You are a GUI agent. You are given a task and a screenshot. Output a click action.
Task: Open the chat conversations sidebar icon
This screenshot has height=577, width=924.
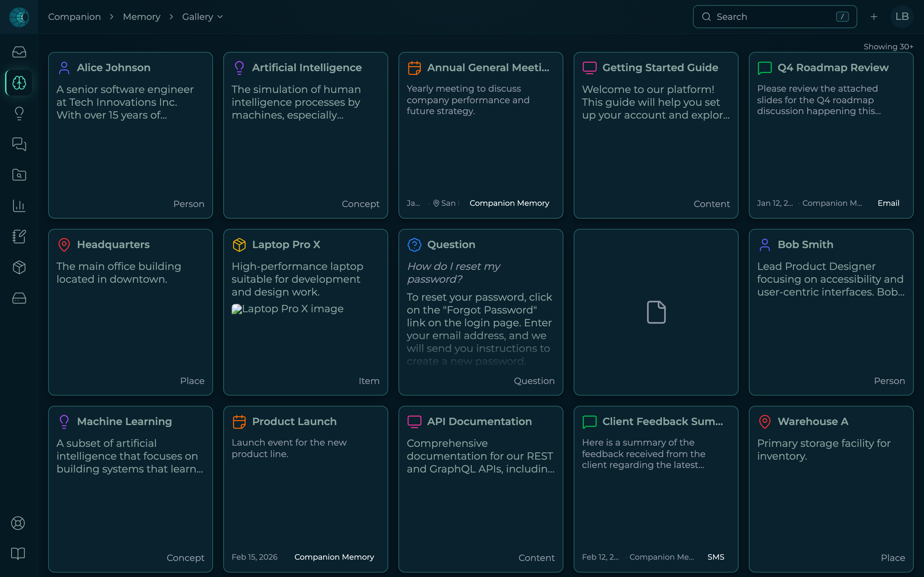(x=19, y=144)
